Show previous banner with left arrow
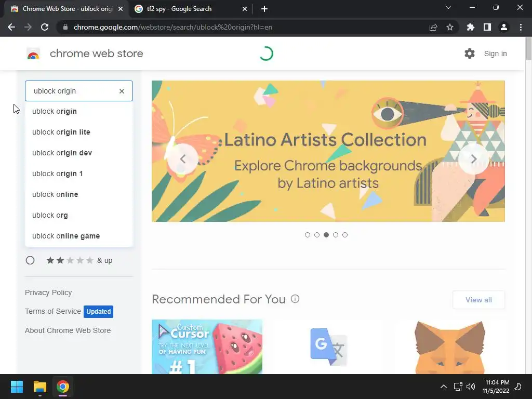532x399 pixels. coord(183,159)
